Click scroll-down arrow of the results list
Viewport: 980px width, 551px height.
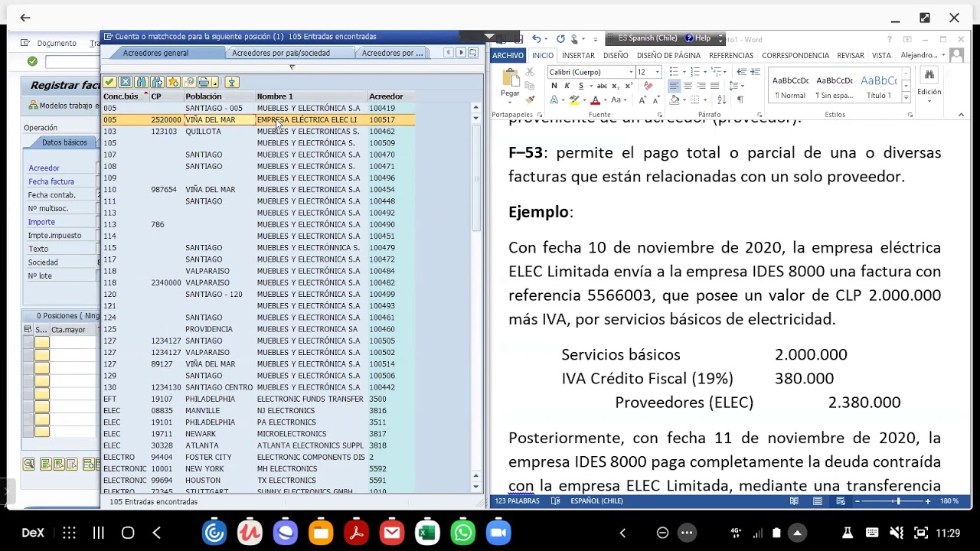[x=475, y=486]
